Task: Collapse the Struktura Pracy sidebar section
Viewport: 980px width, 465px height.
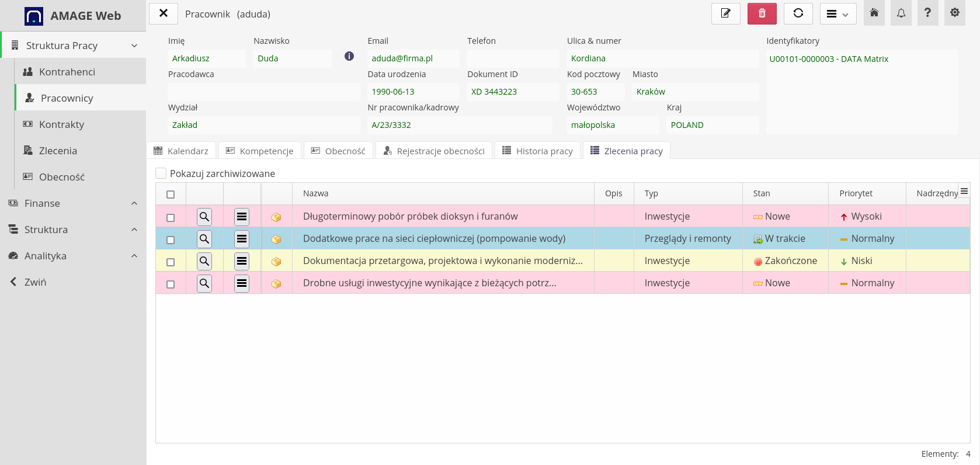Action: 74,45
